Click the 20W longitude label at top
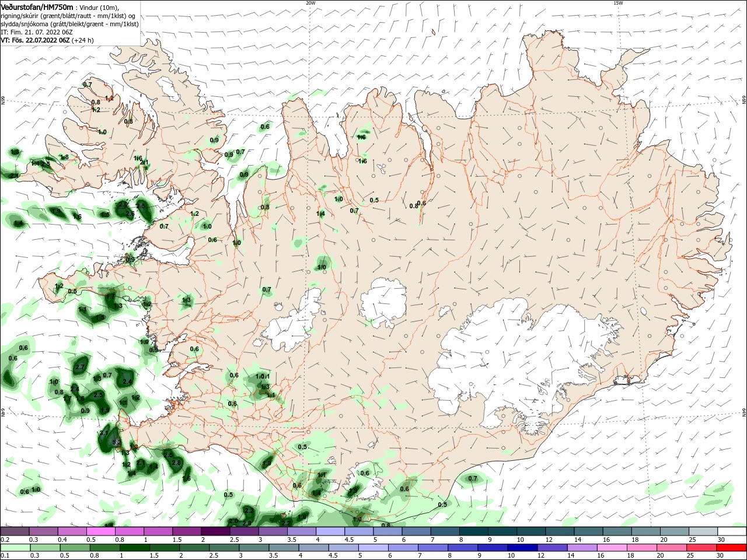747x560 pixels. [x=310, y=3]
